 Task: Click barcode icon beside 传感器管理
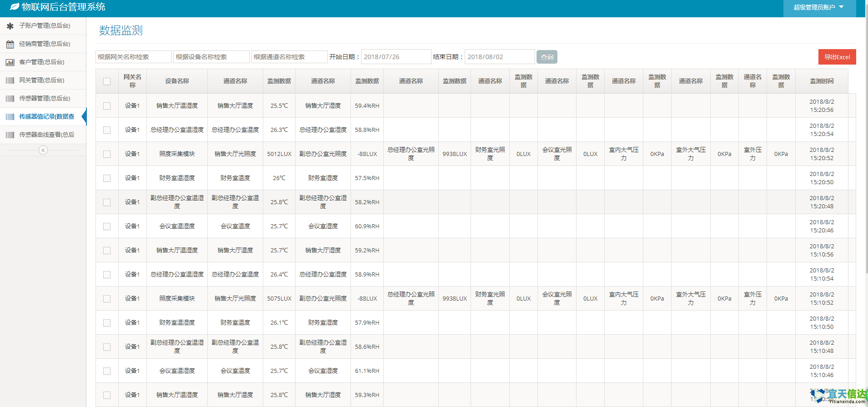click(x=10, y=99)
